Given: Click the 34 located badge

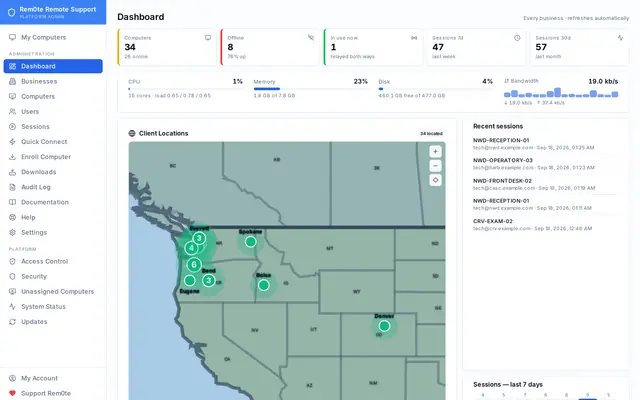Looking at the screenshot, I should point(431,133).
